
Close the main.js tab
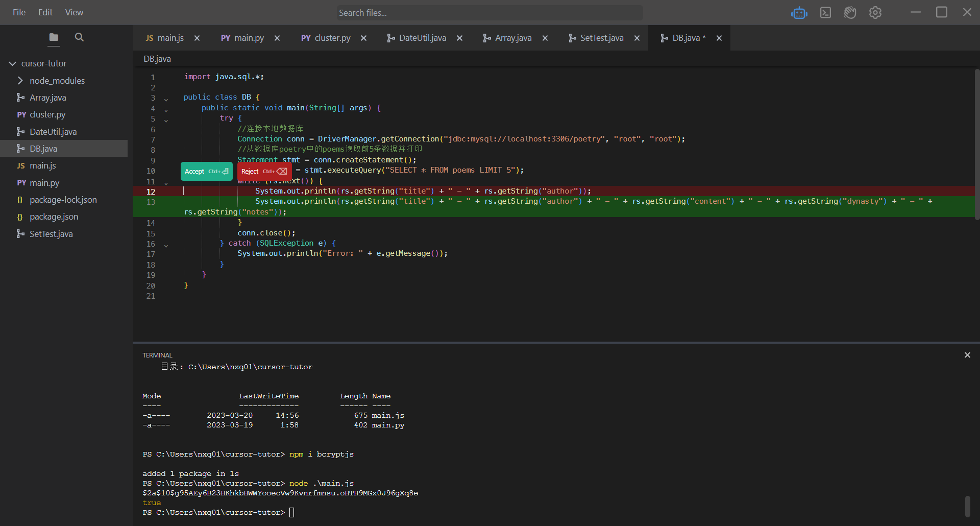pyautogui.click(x=197, y=38)
